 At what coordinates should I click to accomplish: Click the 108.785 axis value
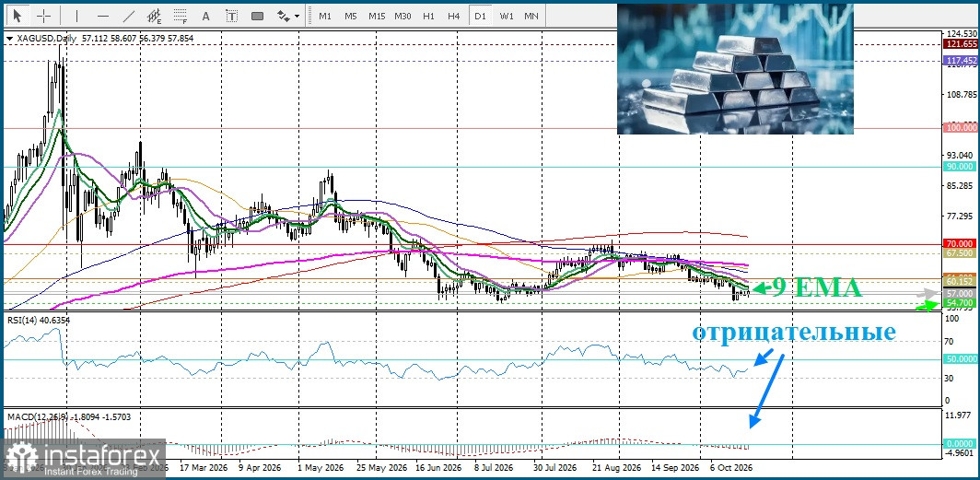click(x=962, y=95)
